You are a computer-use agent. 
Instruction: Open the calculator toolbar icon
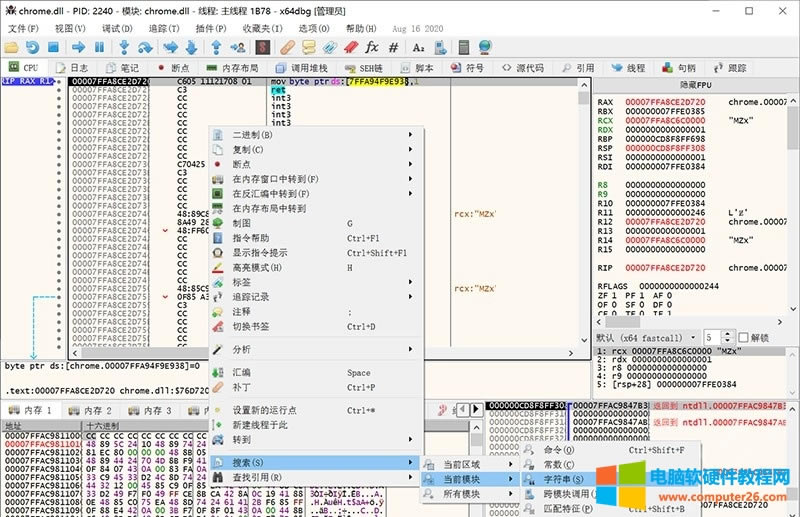tap(463, 47)
